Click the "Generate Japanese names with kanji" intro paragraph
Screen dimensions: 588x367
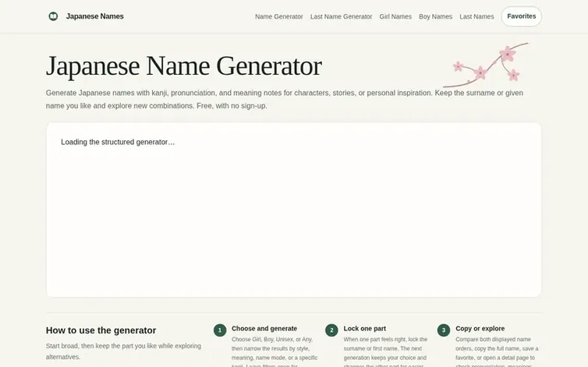(x=284, y=99)
